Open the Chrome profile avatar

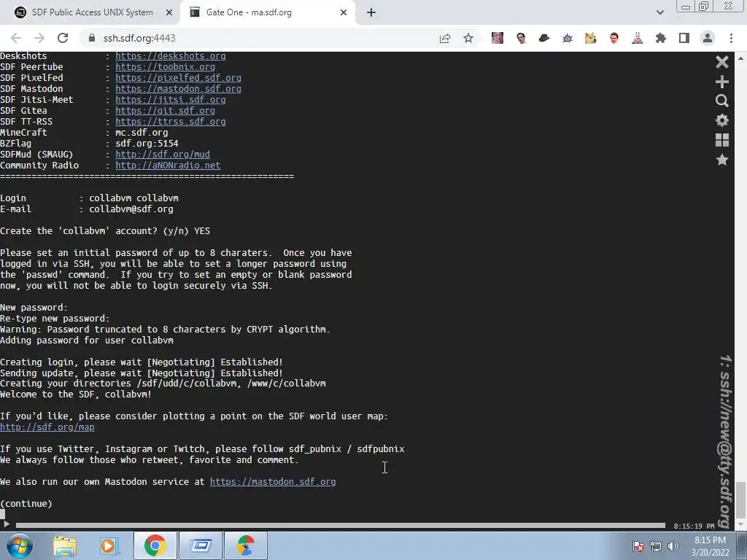coord(708,38)
